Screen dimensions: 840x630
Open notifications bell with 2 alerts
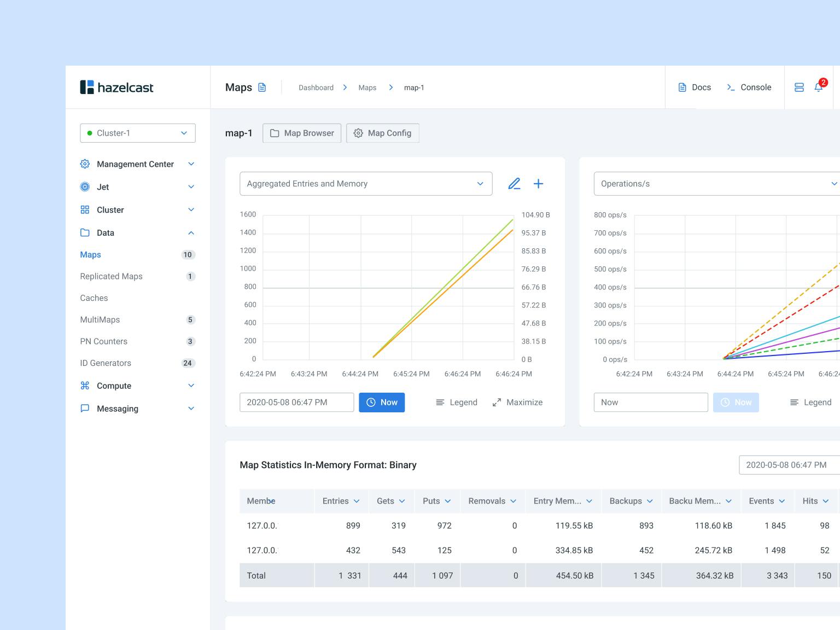(819, 87)
